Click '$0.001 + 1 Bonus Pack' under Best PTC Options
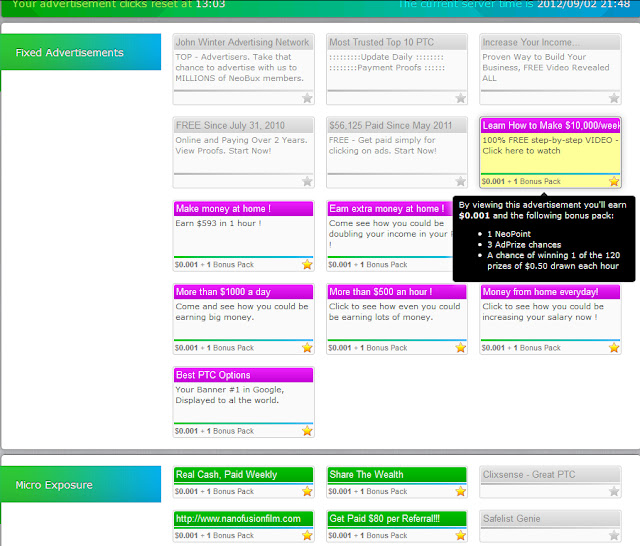The image size is (640, 546). [x=214, y=431]
